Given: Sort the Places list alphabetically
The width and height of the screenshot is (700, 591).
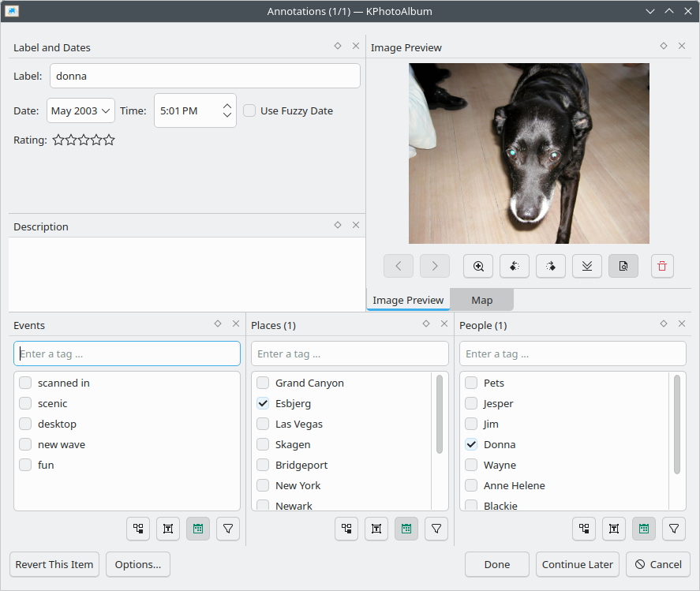Looking at the screenshot, I should tap(376, 529).
